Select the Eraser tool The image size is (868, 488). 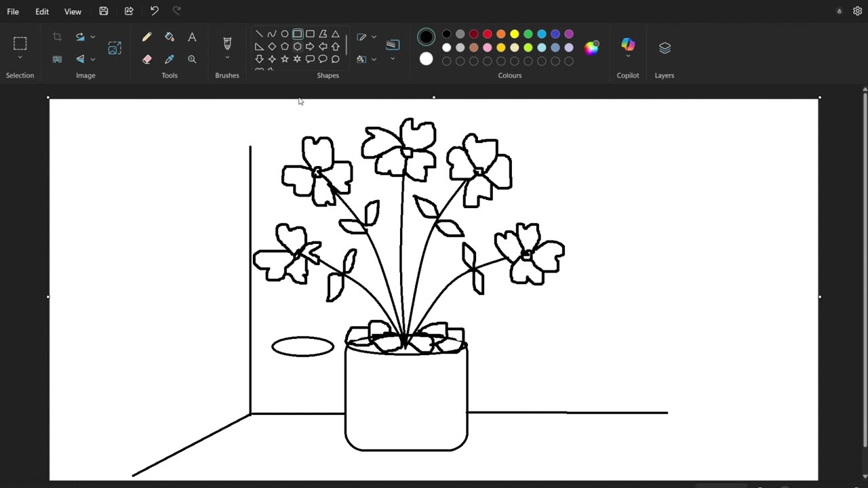click(x=146, y=60)
